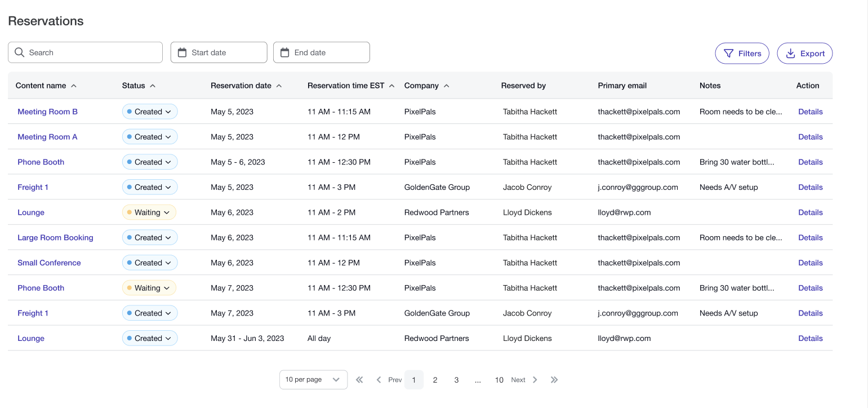Screen dimensions: 868x408
Task: View Details for May 7 Freight 1
Action: pos(811,313)
